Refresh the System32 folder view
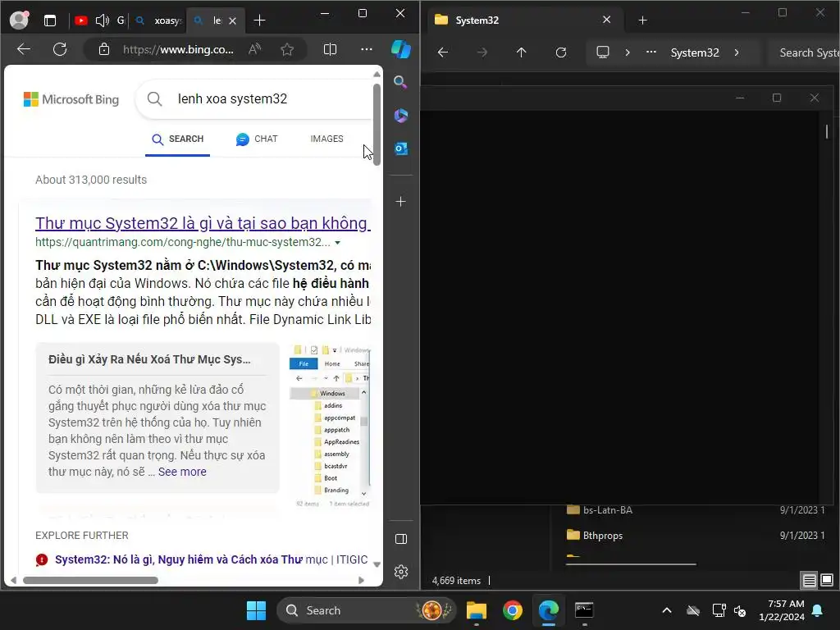This screenshot has height=630, width=840. pos(561,52)
